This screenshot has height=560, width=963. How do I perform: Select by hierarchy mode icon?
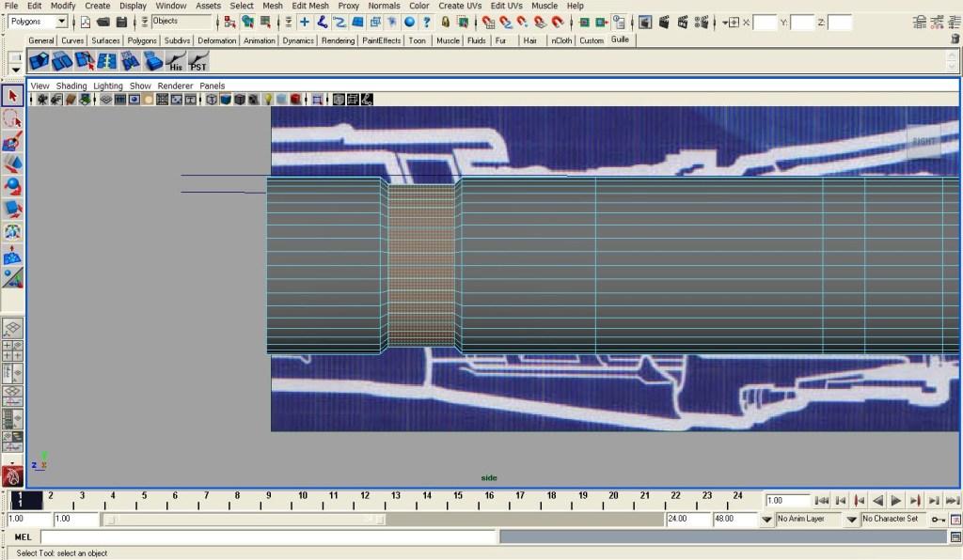(230, 23)
